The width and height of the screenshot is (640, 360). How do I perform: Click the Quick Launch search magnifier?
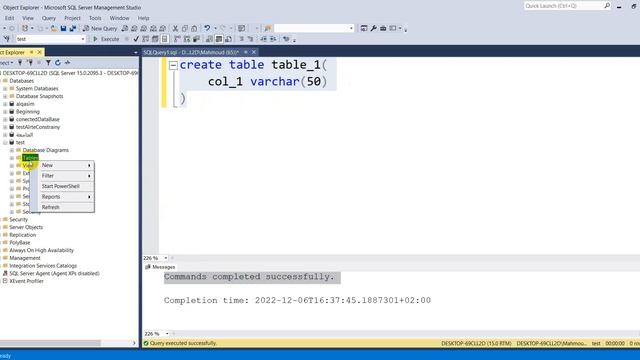tap(607, 6)
